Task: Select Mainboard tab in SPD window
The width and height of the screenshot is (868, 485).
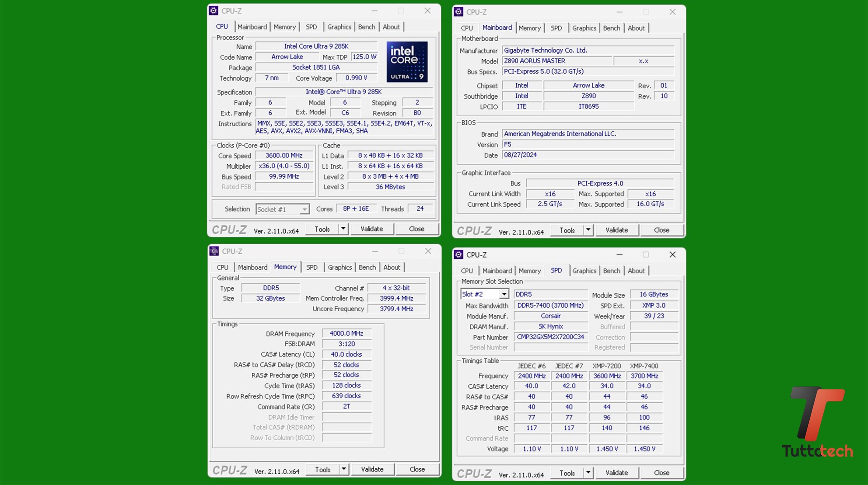Action: (x=497, y=271)
